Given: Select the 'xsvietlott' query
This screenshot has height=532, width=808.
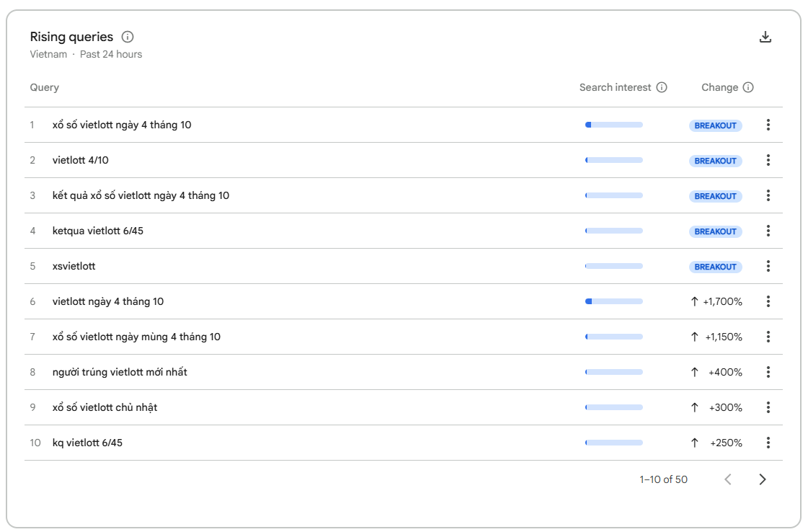Looking at the screenshot, I should (x=74, y=266).
